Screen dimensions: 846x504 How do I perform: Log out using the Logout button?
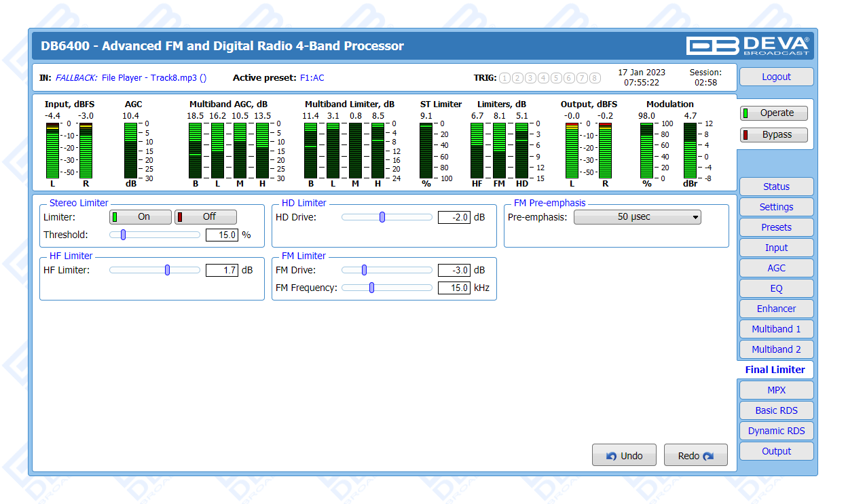(775, 77)
